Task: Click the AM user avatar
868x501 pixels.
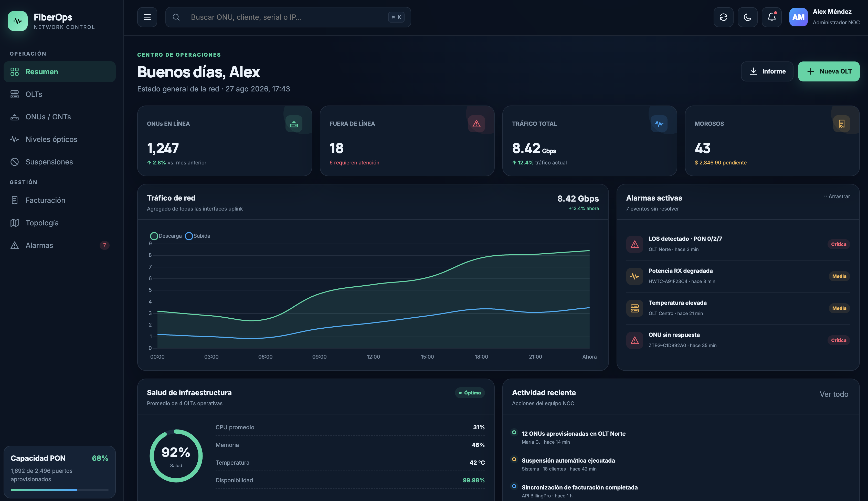Action: (799, 17)
